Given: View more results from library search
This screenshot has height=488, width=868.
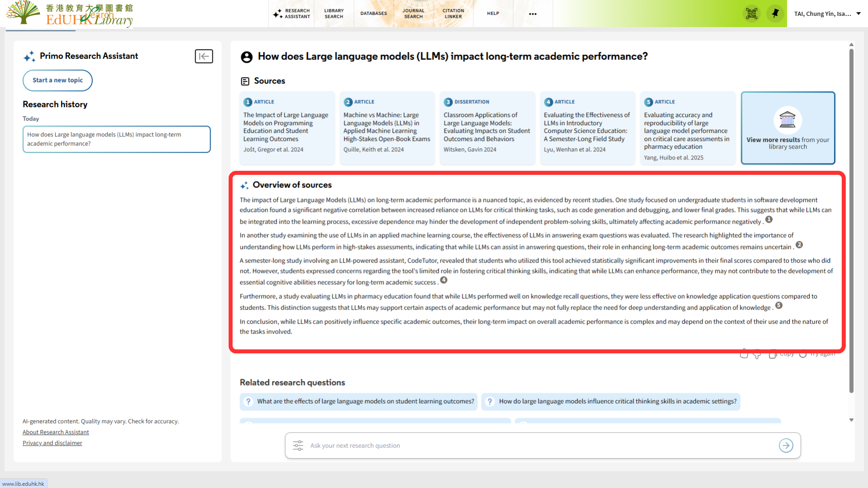Looking at the screenshot, I should (x=788, y=128).
